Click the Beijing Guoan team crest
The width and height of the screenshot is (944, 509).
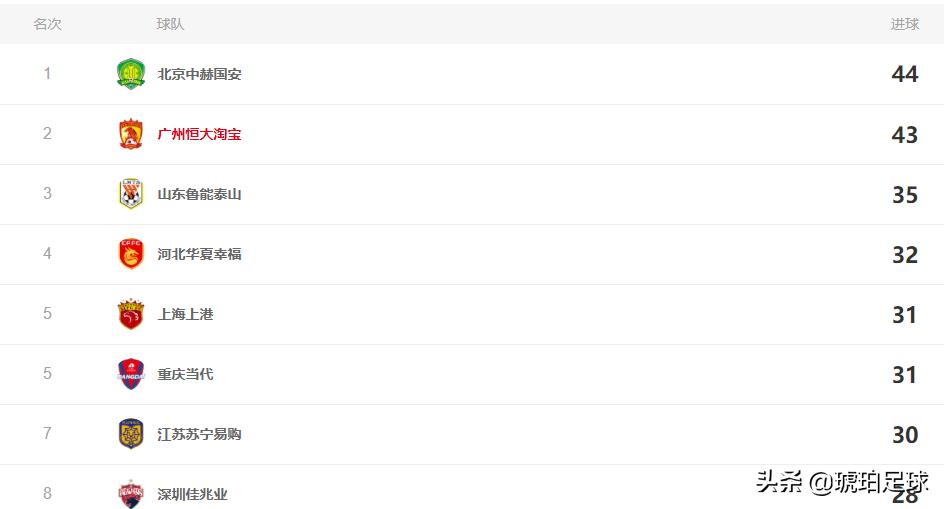131,74
